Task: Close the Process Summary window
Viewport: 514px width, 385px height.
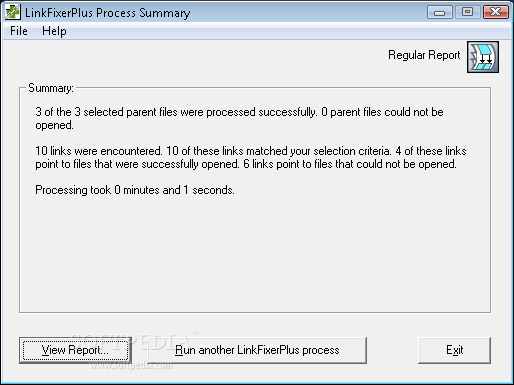Action: point(496,12)
